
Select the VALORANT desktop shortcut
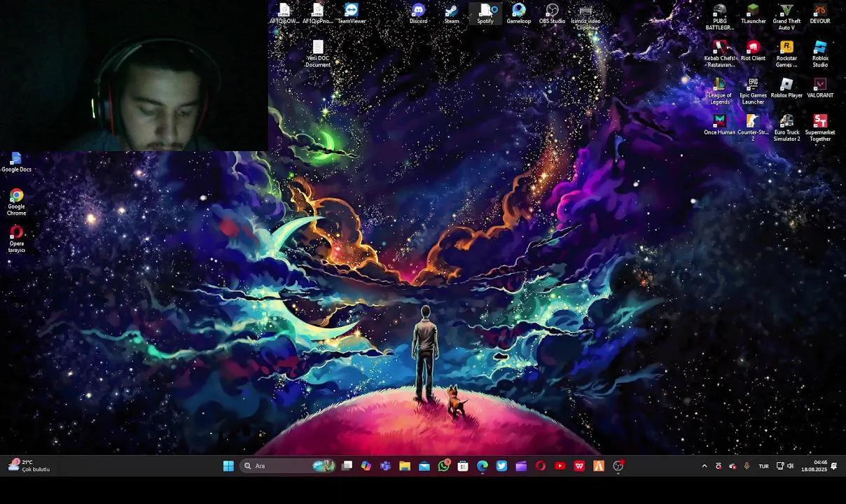[x=820, y=87]
